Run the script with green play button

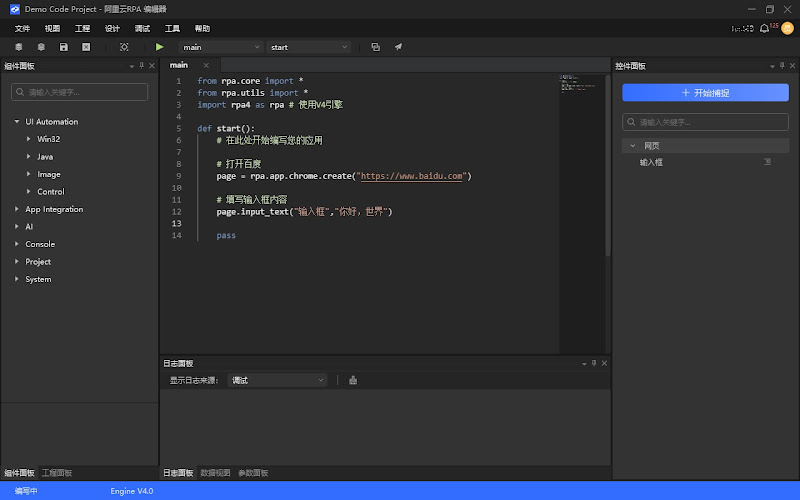tap(159, 47)
